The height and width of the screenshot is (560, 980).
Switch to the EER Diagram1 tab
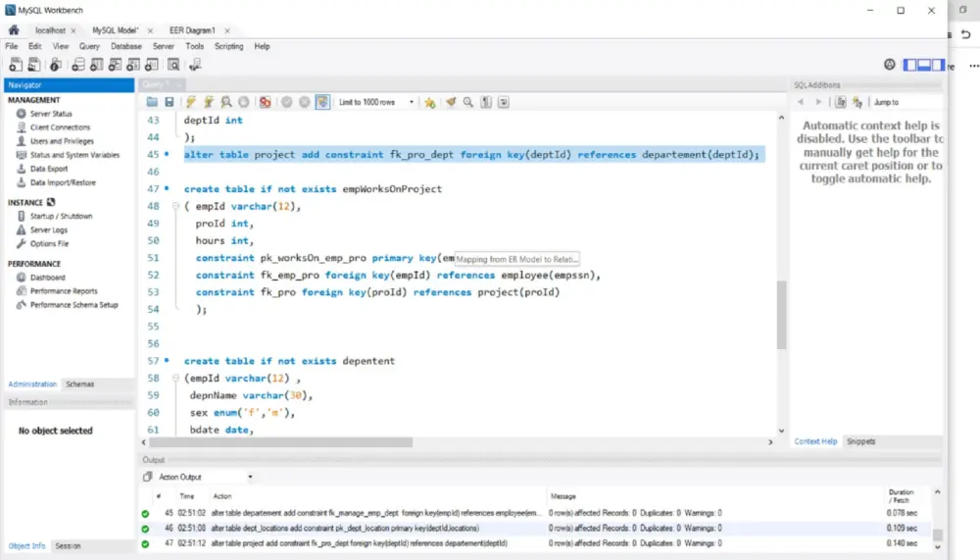192,30
